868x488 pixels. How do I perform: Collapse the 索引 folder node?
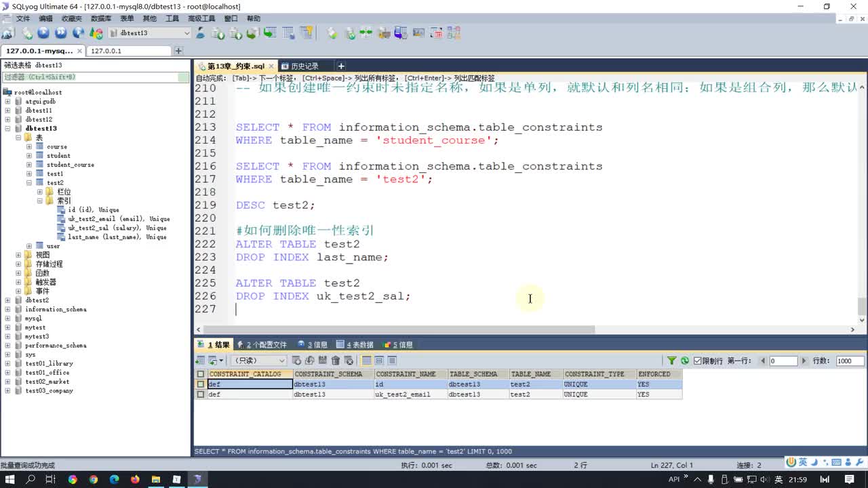[x=40, y=201]
